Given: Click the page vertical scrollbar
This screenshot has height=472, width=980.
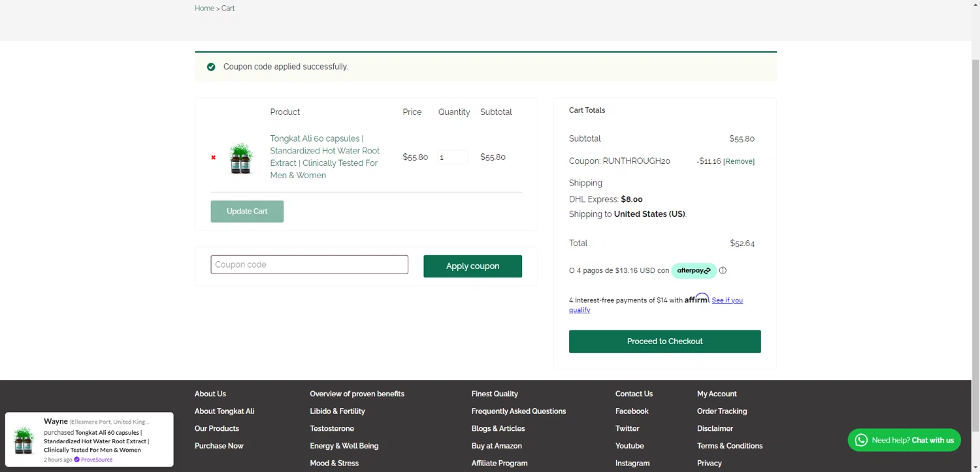Looking at the screenshot, I should click(975, 245).
